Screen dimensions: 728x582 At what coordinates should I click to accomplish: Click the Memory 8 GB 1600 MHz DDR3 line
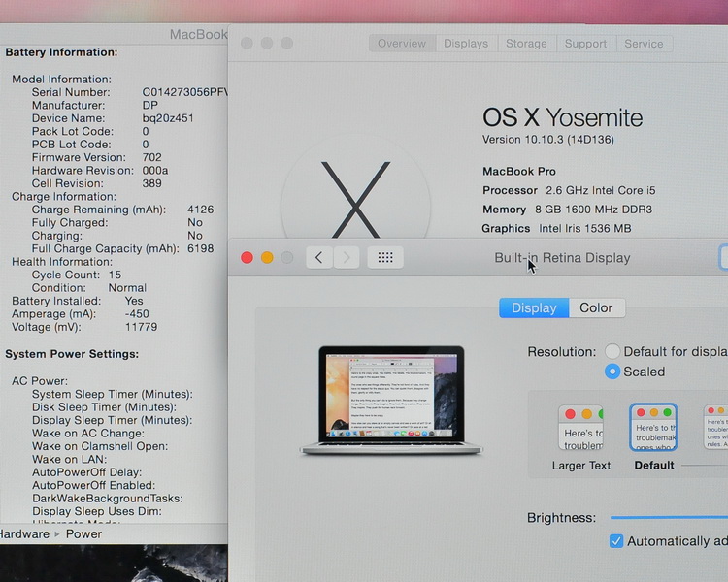567,210
